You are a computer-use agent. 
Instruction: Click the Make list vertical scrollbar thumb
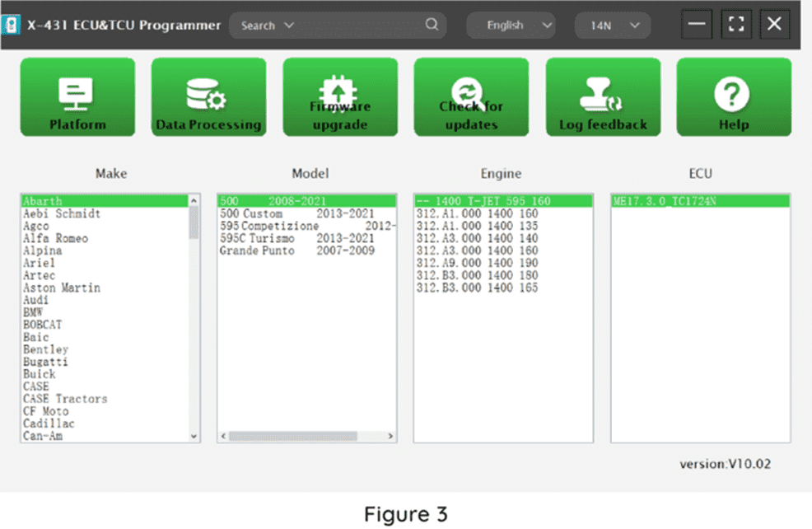point(194,222)
